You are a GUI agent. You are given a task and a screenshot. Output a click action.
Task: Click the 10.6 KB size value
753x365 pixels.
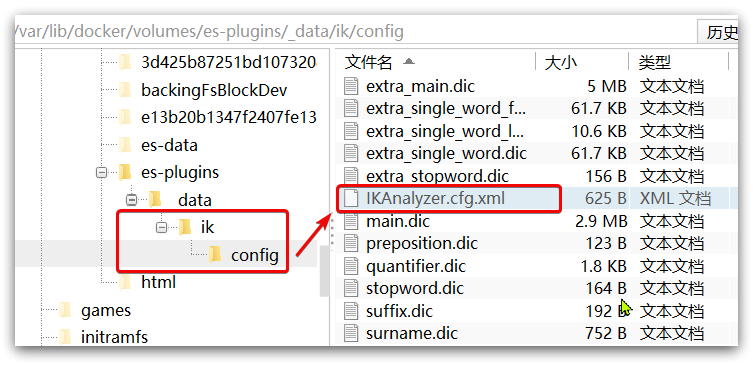(598, 131)
